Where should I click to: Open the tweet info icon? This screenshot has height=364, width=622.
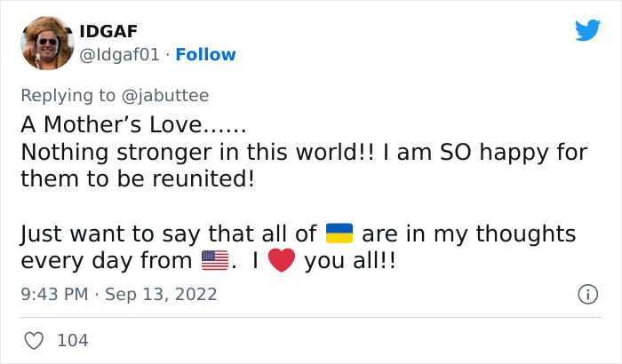pos(587,294)
